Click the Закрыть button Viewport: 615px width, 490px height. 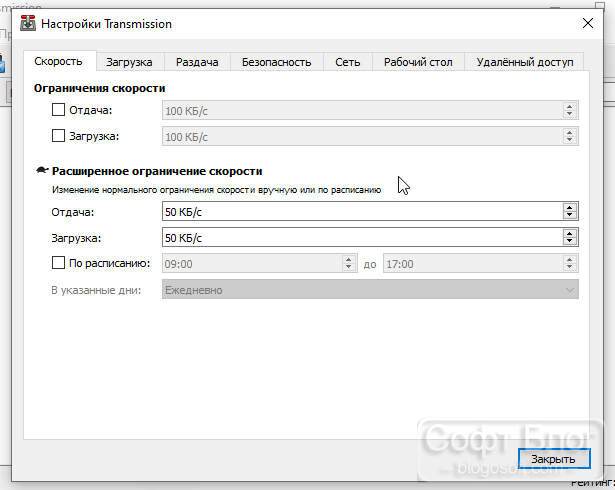(553, 459)
